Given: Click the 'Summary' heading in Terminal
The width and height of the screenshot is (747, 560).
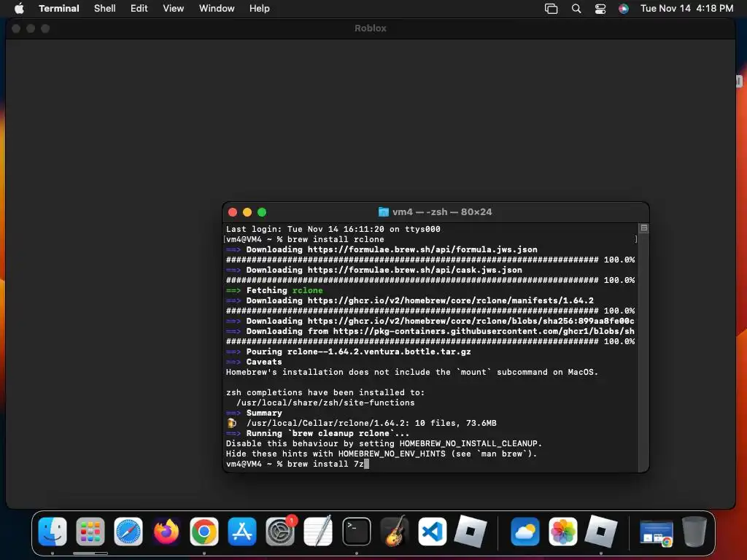Looking at the screenshot, I should (x=264, y=413).
